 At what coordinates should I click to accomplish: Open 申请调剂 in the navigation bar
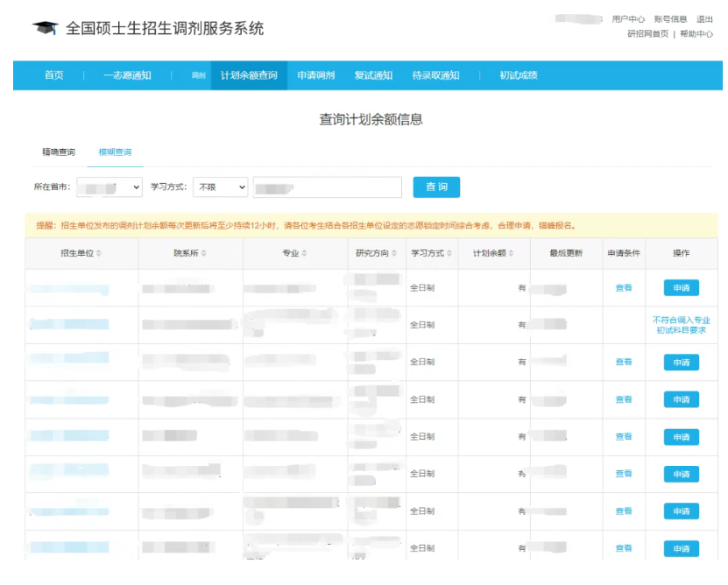(x=315, y=75)
